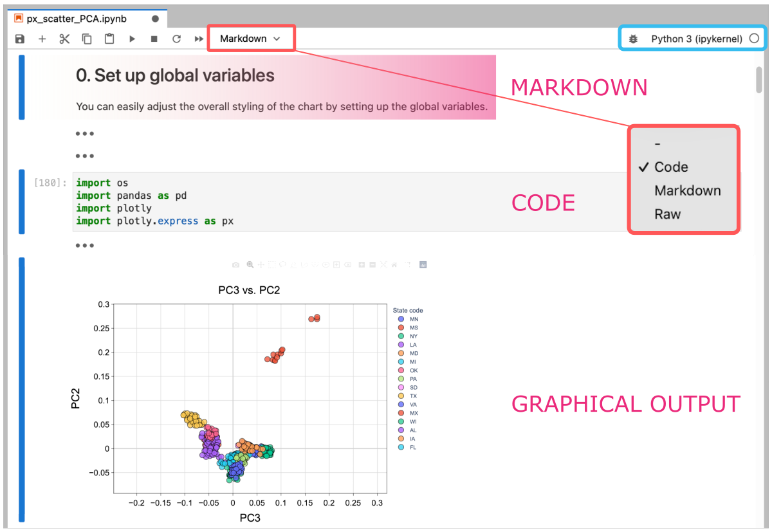Download the plot as PNG with camera icon
Viewport: 772px width, 532px height.
click(x=236, y=264)
